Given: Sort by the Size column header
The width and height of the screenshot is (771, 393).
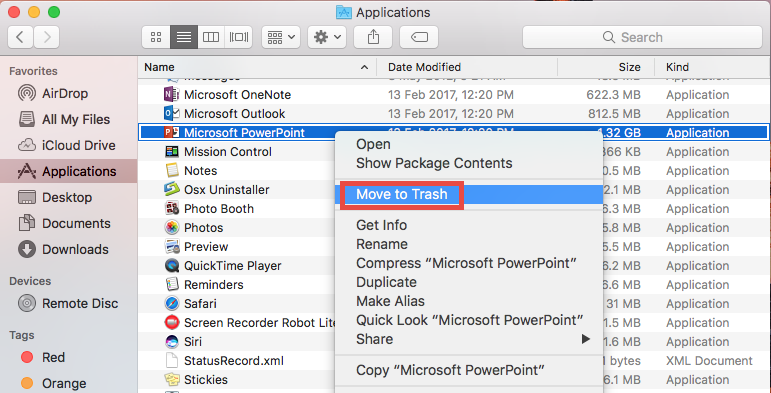Looking at the screenshot, I should (x=629, y=67).
